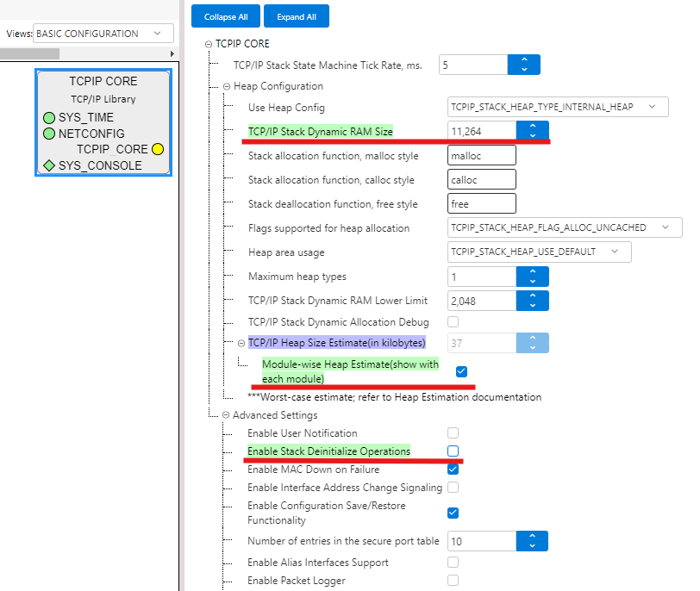Open the Heap area usage dropdown
This screenshot has width=700, height=591.
(x=539, y=252)
